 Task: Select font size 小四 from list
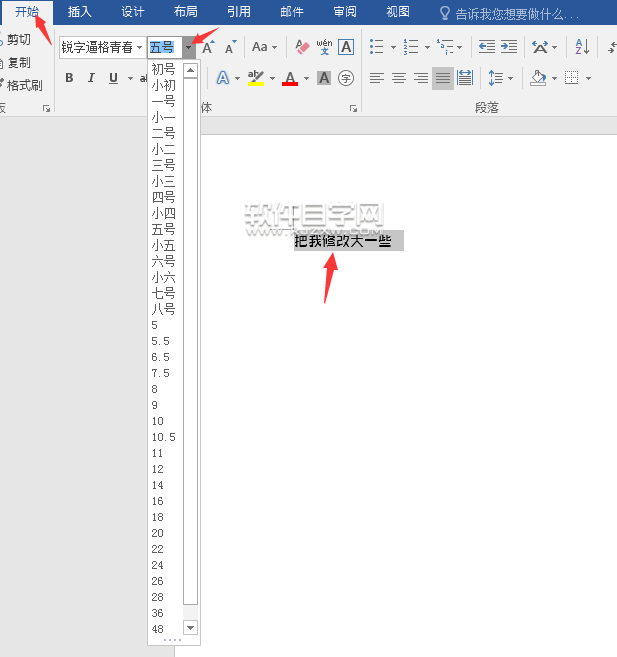point(163,213)
